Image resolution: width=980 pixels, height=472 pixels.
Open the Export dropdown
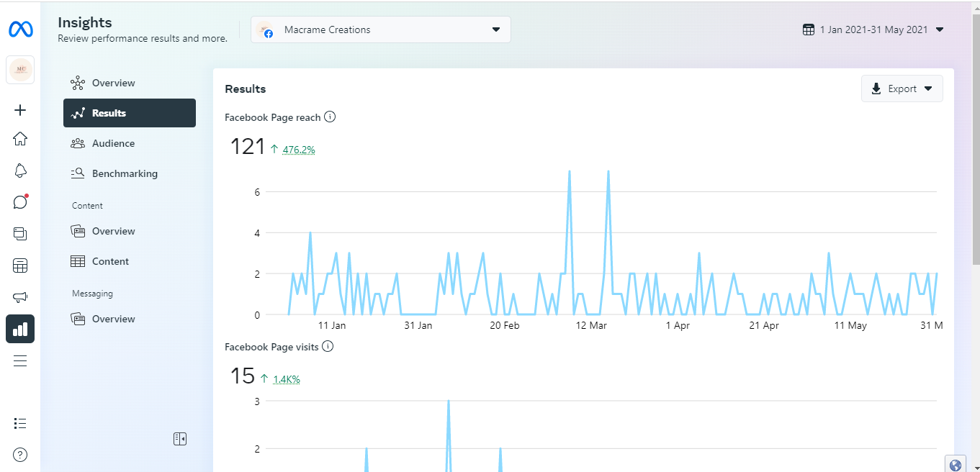(902, 88)
